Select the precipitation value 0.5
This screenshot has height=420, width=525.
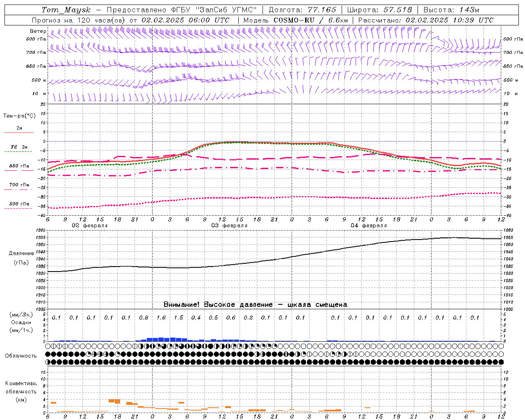tap(213, 317)
